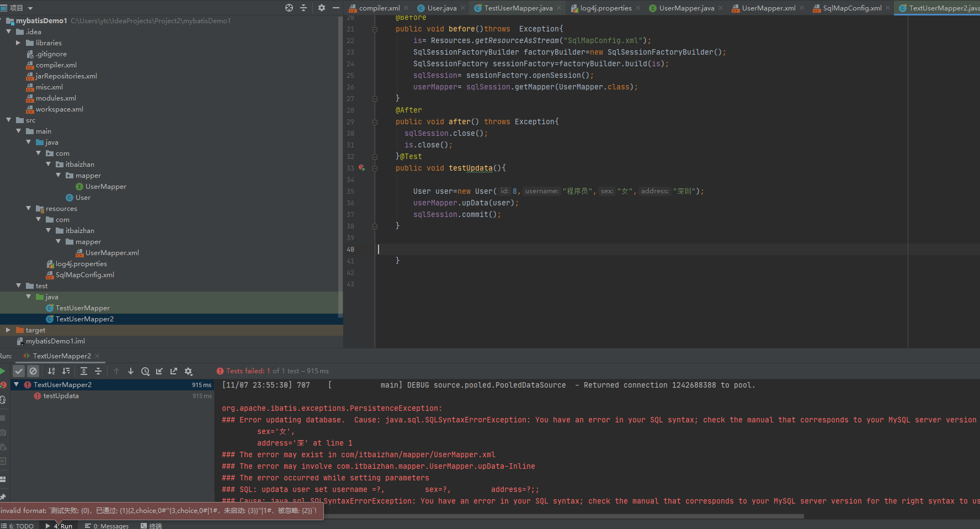Toggle sort tests alphabetically

pos(51,371)
